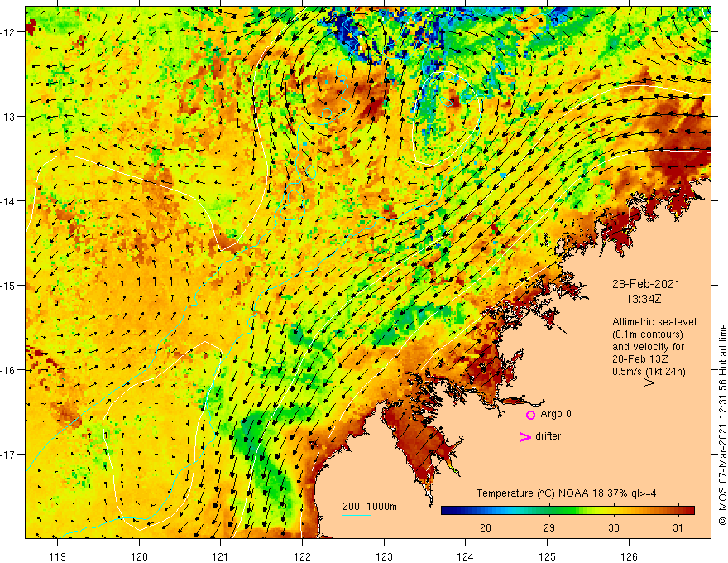Click the '200 1000m' depth label

[370, 507]
